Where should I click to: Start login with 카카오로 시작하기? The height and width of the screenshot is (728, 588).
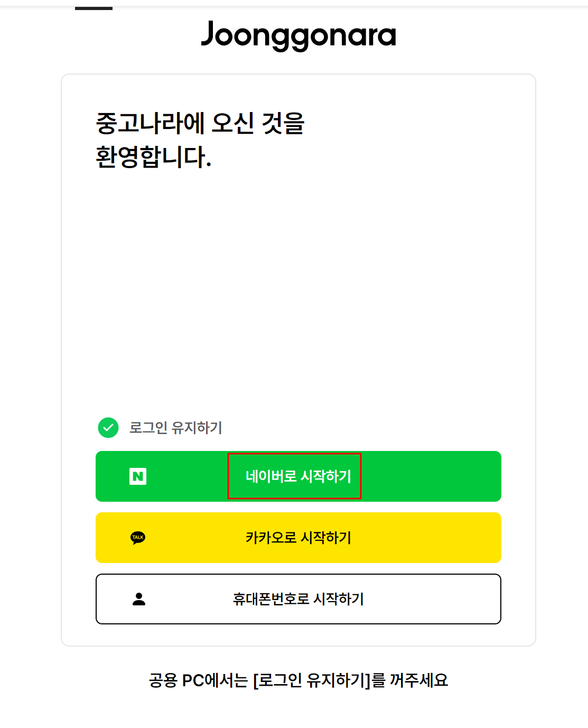[297, 538]
